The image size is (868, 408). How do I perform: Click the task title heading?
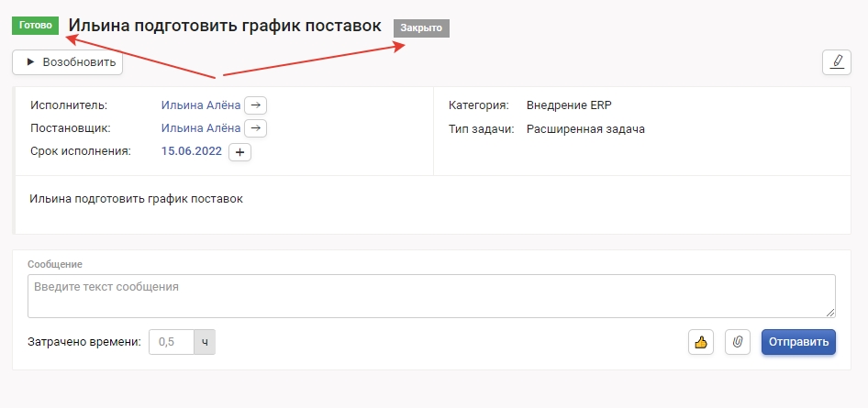[225, 26]
